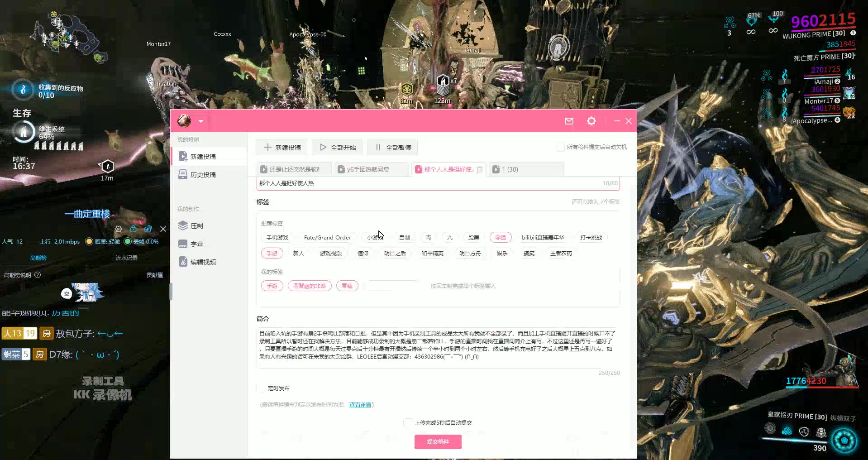Enable 所有稿件提交后自动关机 checkbox
The width and height of the screenshot is (868, 460).
[x=560, y=147]
